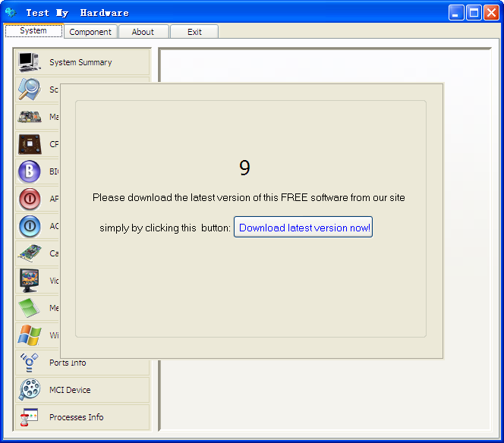Click the Exit tab
This screenshot has height=443, width=504.
pyautogui.click(x=194, y=32)
